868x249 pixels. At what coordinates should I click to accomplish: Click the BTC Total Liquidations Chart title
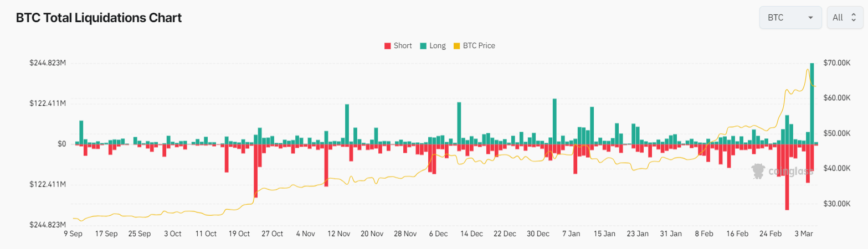[99, 18]
